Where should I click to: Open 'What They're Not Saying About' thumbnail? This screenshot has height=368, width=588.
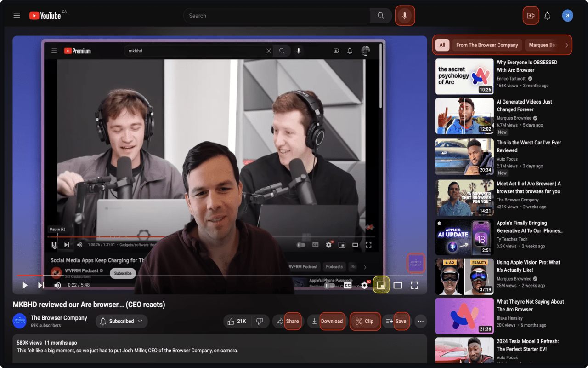[464, 316]
